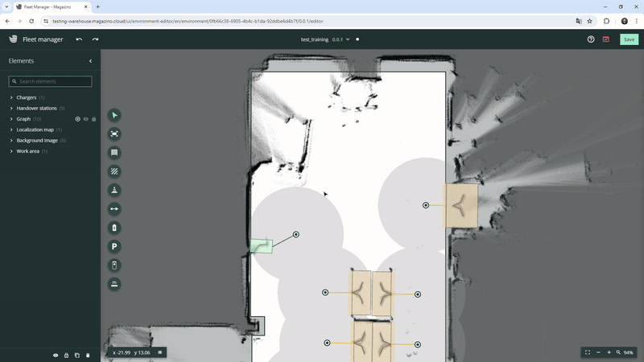Expand the Background Image group
Screen dimensions: 644x362
click(11, 140)
